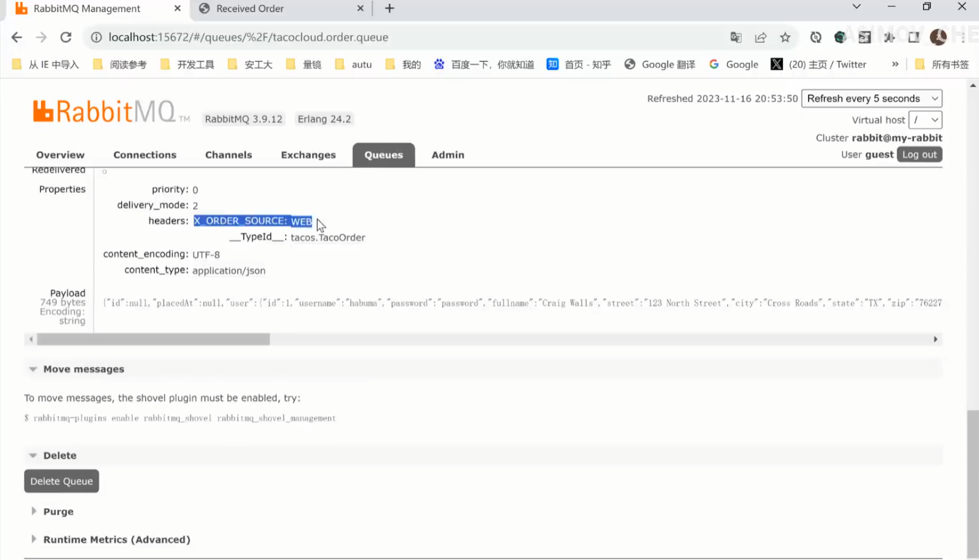979x560 pixels.
Task: Click the horizontal payload scrollbar thumb
Action: click(153, 339)
